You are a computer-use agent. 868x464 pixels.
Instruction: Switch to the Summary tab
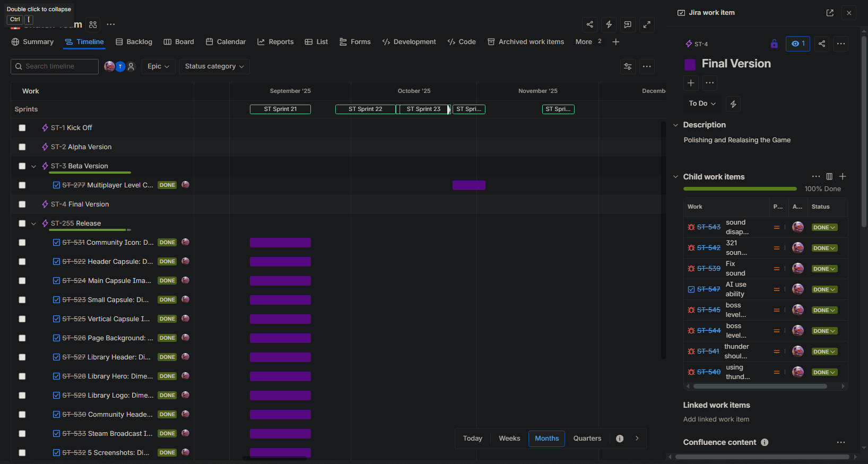coord(32,42)
